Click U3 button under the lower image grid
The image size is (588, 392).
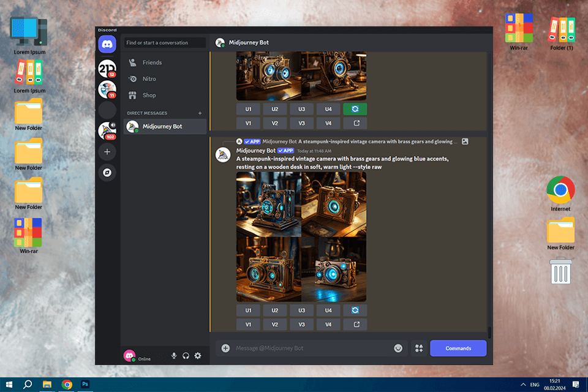[301, 310]
